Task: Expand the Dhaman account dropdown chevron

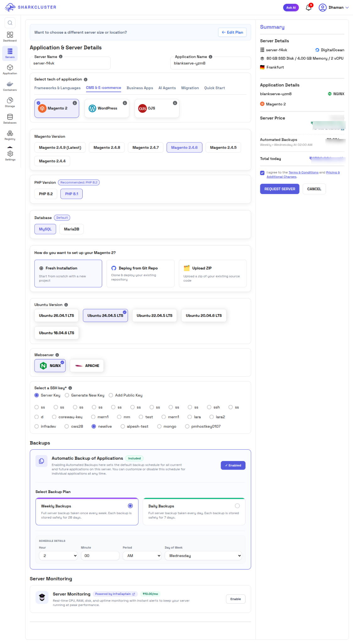Action: [347, 8]
